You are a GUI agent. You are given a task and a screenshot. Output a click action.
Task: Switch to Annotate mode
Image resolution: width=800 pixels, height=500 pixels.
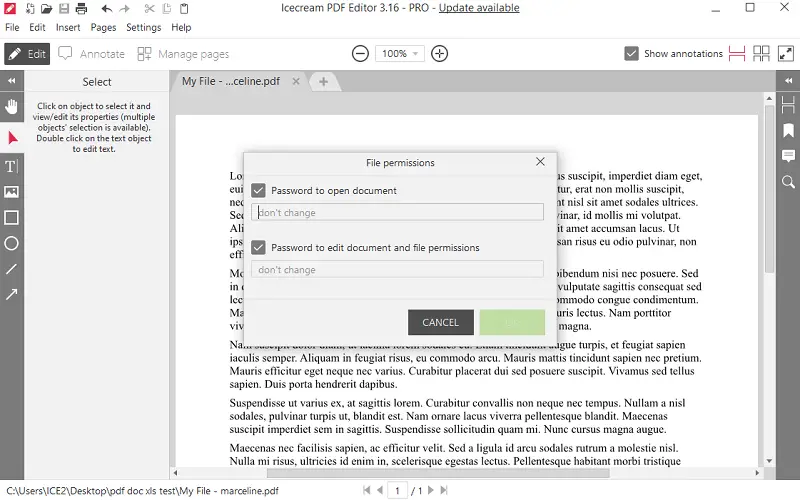(x=91, y=54)
